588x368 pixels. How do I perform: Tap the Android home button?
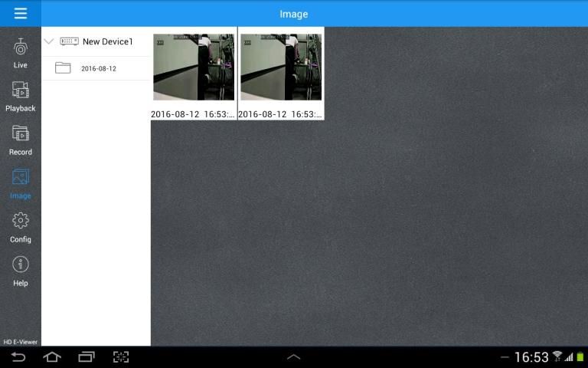[52, 357]
